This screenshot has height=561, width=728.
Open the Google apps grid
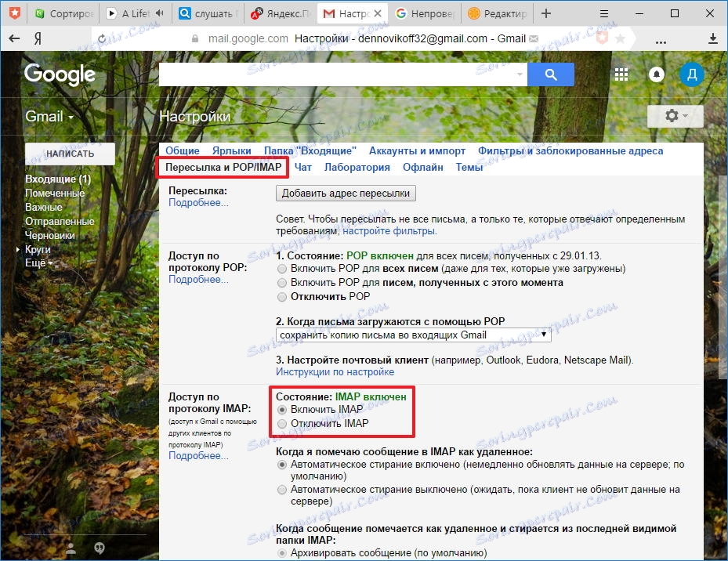621,74
